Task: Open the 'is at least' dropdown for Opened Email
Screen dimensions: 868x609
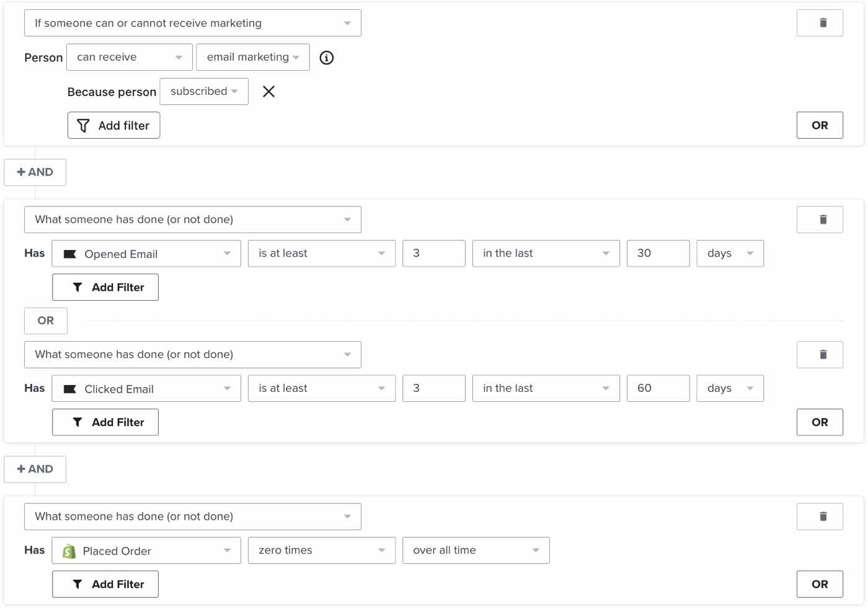Action: (322, 254)
